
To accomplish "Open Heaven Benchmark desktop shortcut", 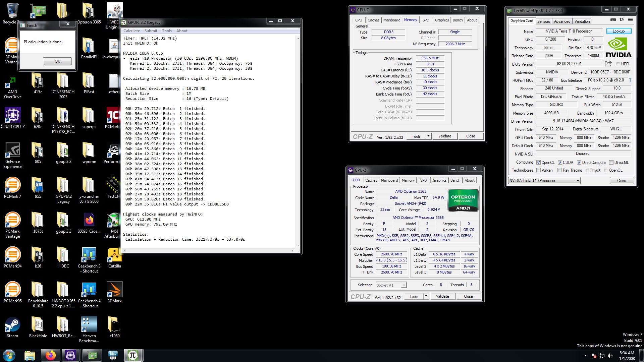I will coord(89,329).
